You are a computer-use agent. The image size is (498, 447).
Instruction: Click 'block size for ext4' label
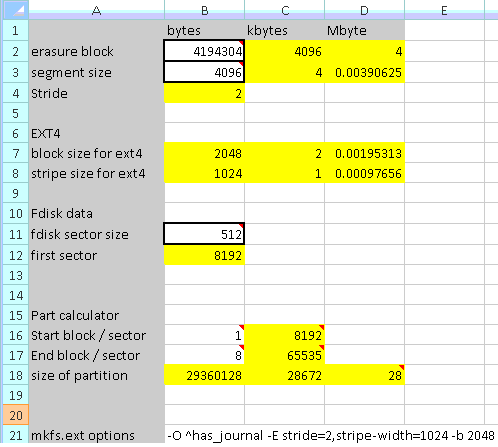point(96,153)
